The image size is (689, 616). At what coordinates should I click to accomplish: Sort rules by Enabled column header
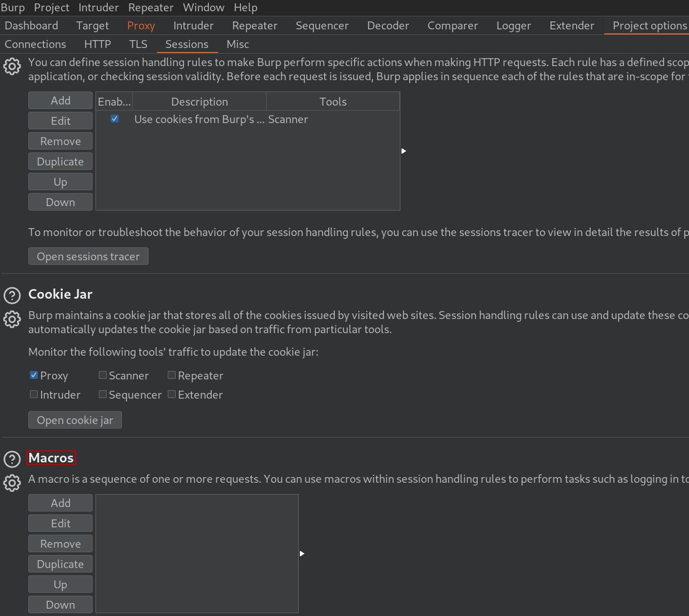(114, 102)
